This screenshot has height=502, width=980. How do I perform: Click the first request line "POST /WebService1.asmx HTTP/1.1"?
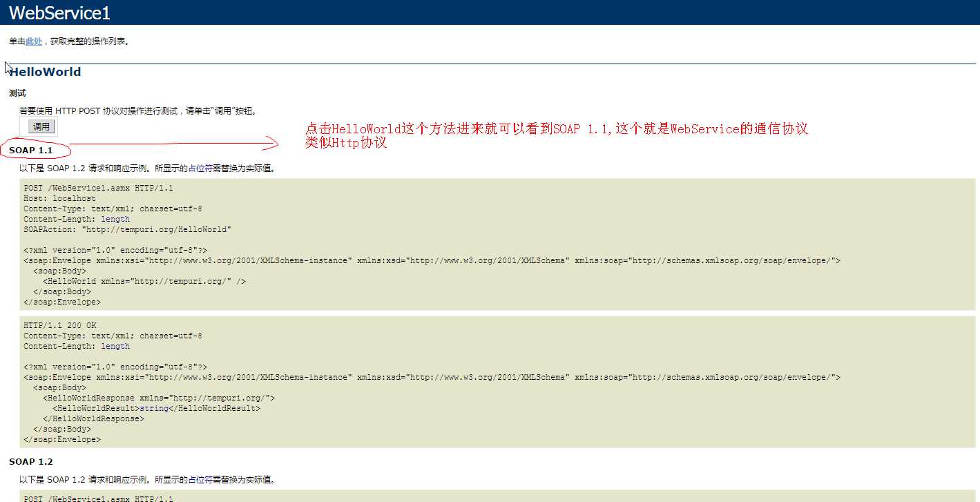99,188
